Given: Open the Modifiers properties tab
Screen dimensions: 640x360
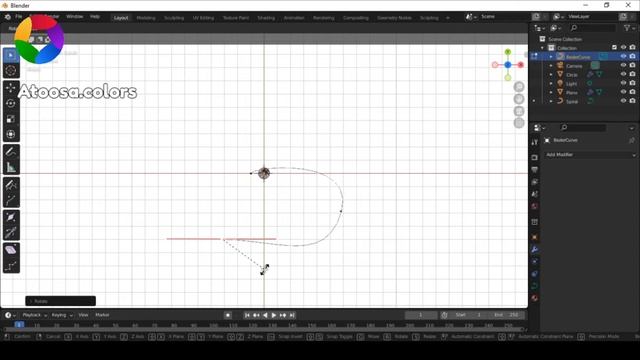Looking at the screenshot, I should click(535, 249).
